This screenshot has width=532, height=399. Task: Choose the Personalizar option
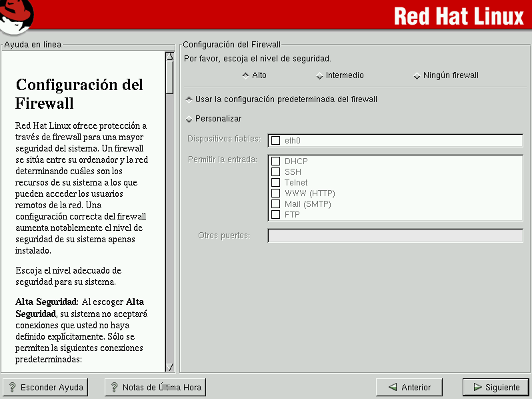189,119
